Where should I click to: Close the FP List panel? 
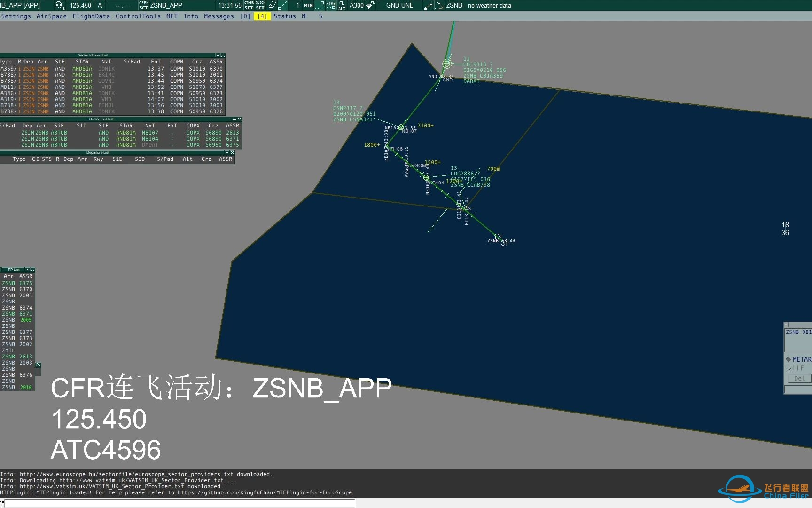click(32, 270)
